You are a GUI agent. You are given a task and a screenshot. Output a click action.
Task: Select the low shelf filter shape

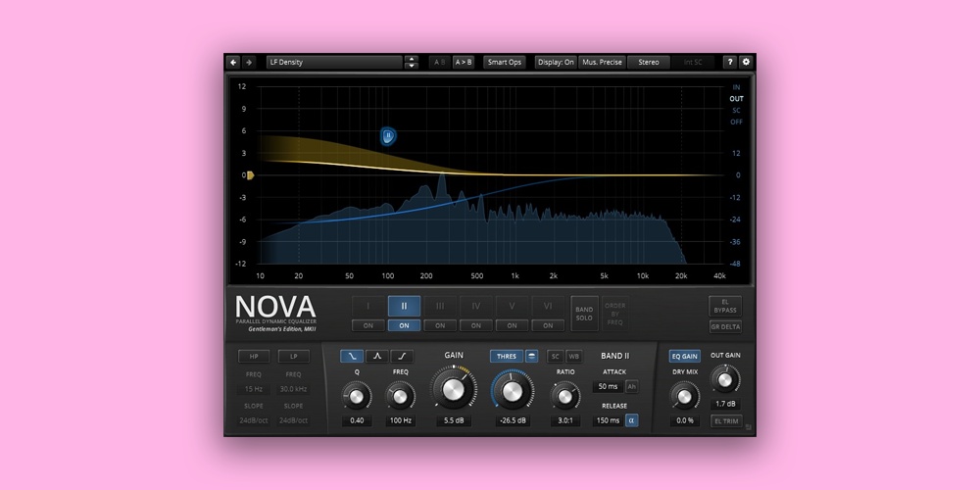(x=352, y=357)
